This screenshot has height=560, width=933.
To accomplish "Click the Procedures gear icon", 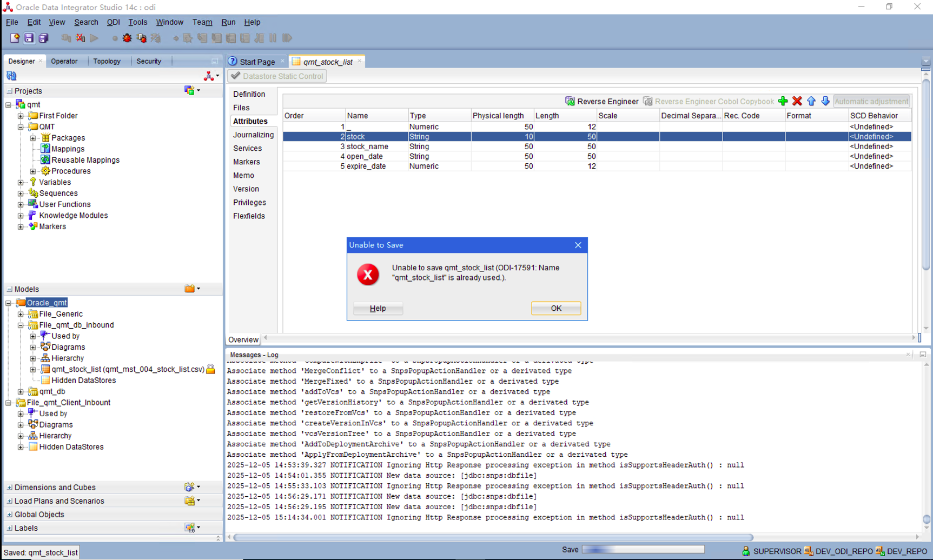I will point(45,171).
